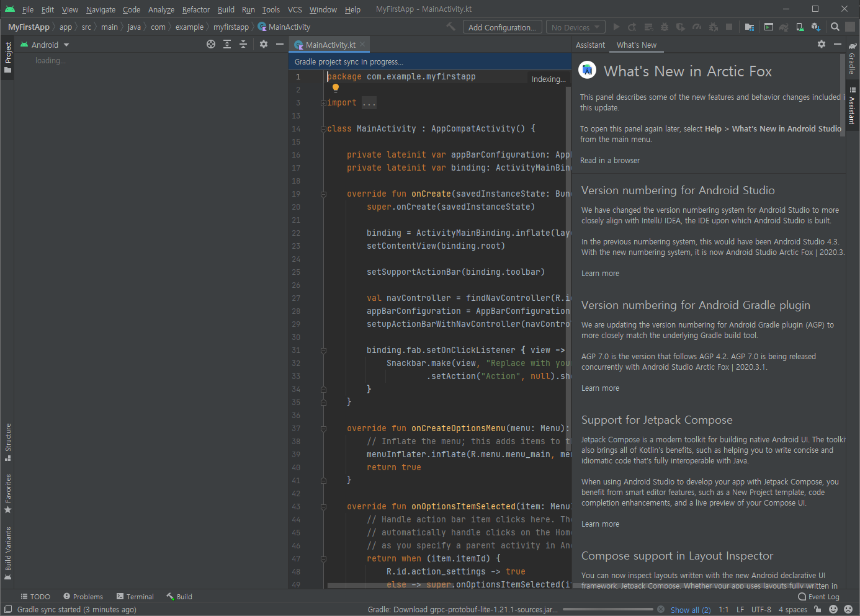Click the Add Configuration button

(x=502, y=27)
